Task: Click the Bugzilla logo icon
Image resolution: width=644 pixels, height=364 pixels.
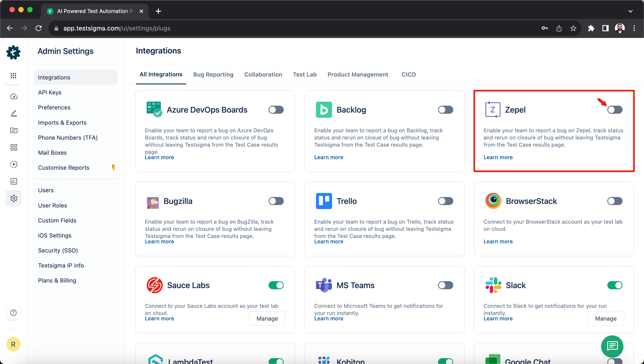Action: pyautogui.click(x=153, y=201)
